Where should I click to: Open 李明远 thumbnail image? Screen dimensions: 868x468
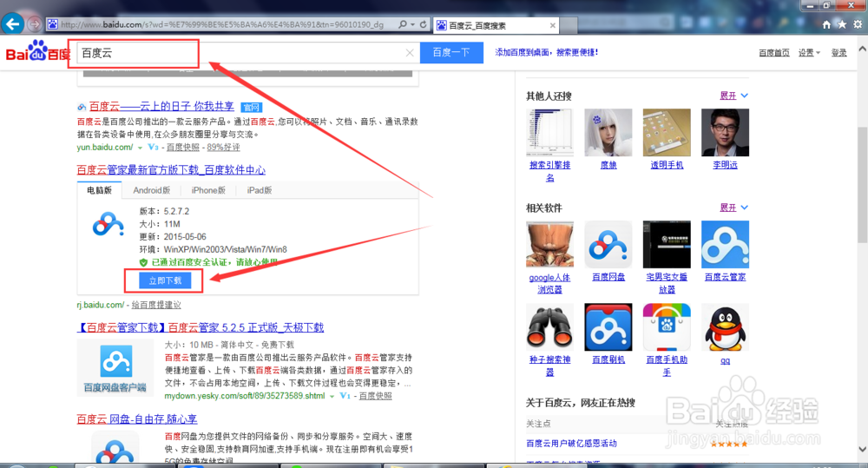click(725, 132)
